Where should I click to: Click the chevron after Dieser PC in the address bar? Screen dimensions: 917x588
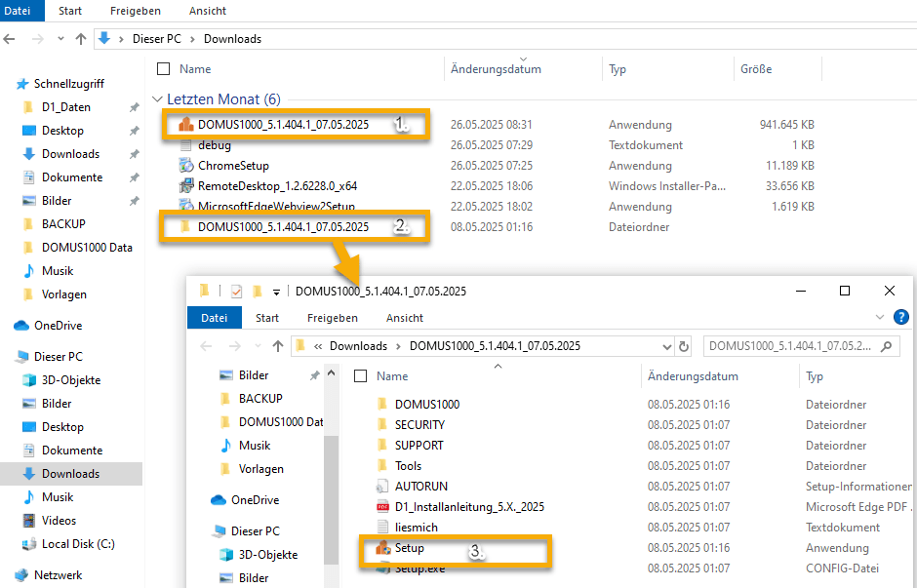point(192,39)
